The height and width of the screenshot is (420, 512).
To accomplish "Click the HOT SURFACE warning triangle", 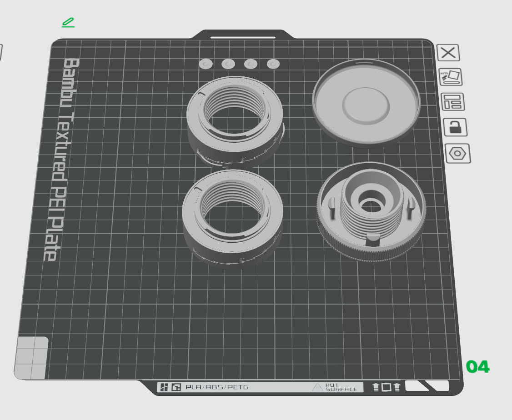I will click(x=317, y=387).
